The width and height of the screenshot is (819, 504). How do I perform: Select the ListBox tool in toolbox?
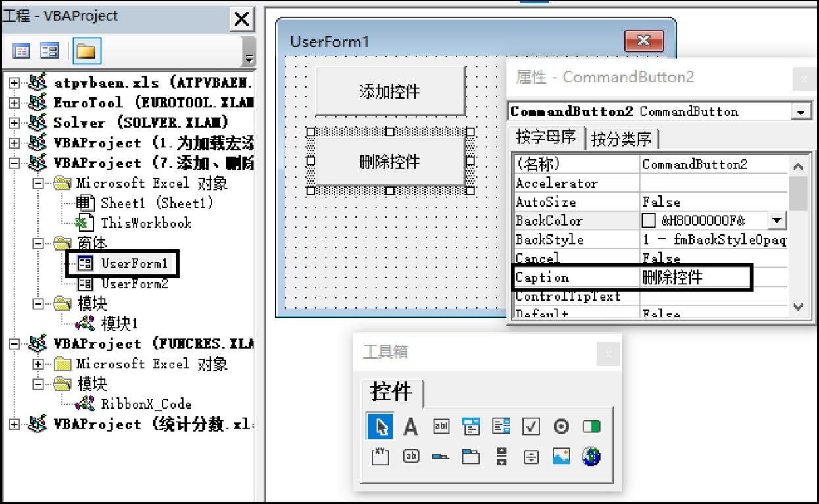501,426
